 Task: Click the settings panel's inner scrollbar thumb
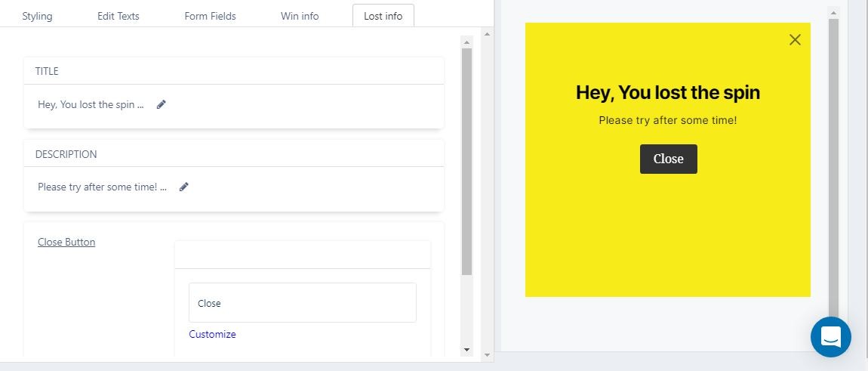pyautogui.click(x=466, y=159)
